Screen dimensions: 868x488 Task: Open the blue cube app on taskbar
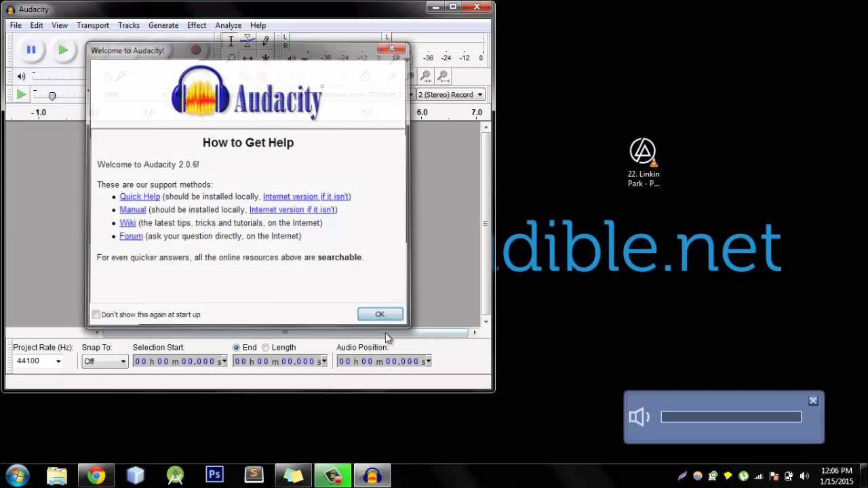pyautogui.click(x=136, y=475)
